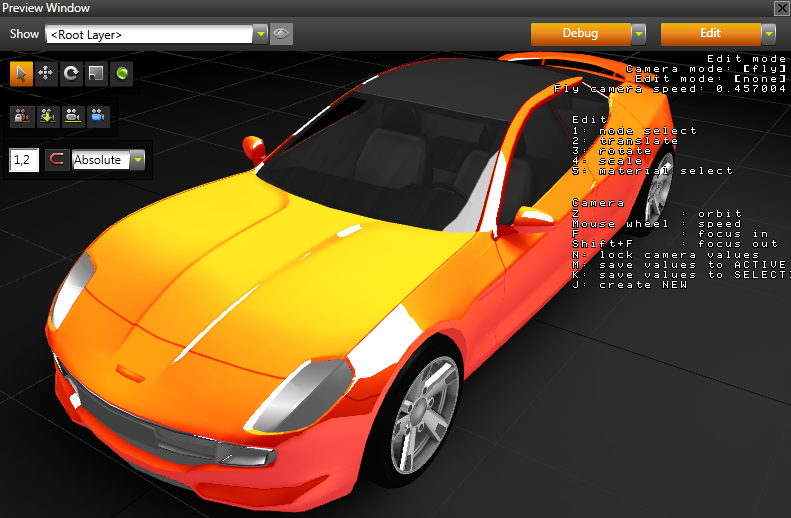
Task: Expand the Absolute mode dropdown
Action: (137, 160)
